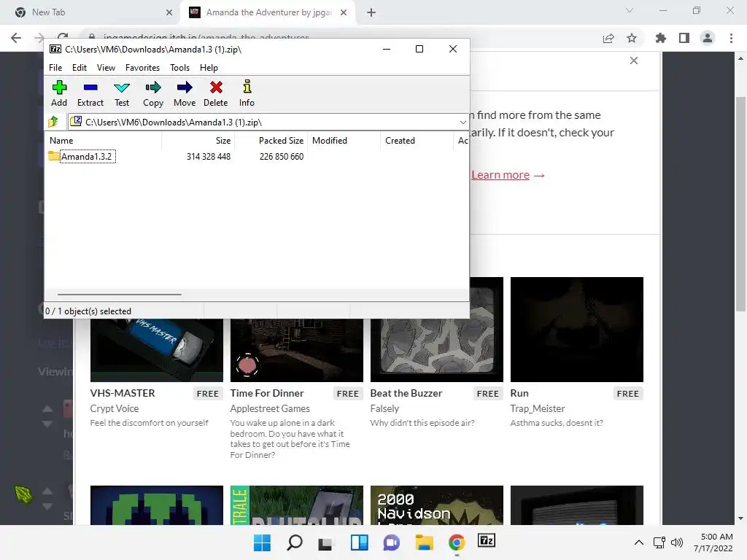Toggle Chrome side panel
The width and height of the screenshot is (747, 560).
coord(684,38)
